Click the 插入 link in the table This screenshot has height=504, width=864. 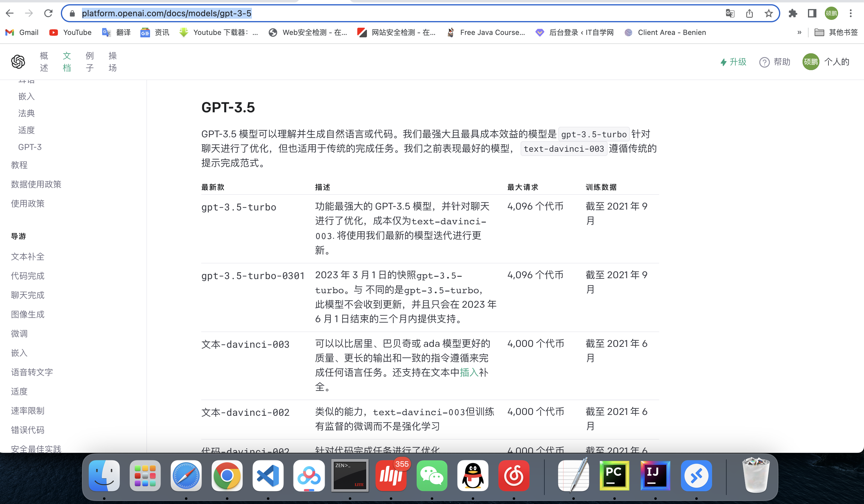click(x=469, y=372)
